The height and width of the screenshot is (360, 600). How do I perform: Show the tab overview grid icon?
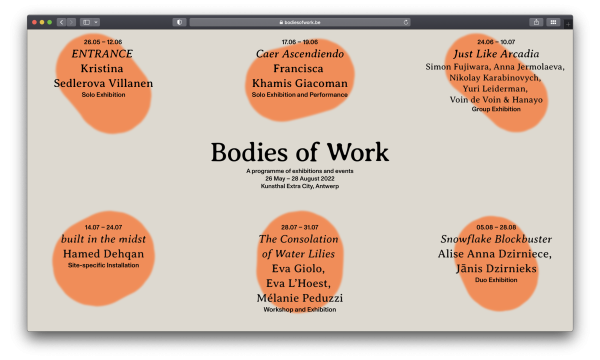[x=553, y=22]
